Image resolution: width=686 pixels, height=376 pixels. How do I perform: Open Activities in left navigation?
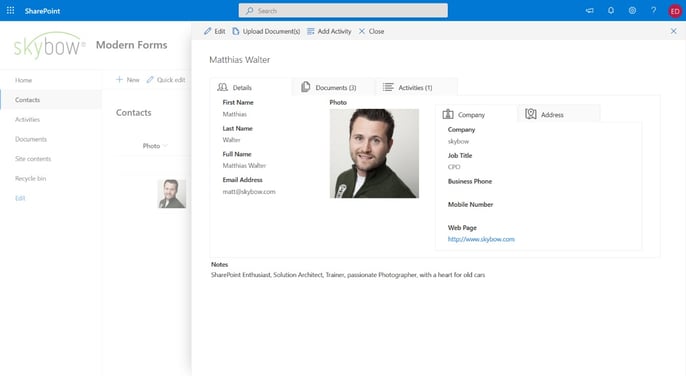[x=27, y=119]
